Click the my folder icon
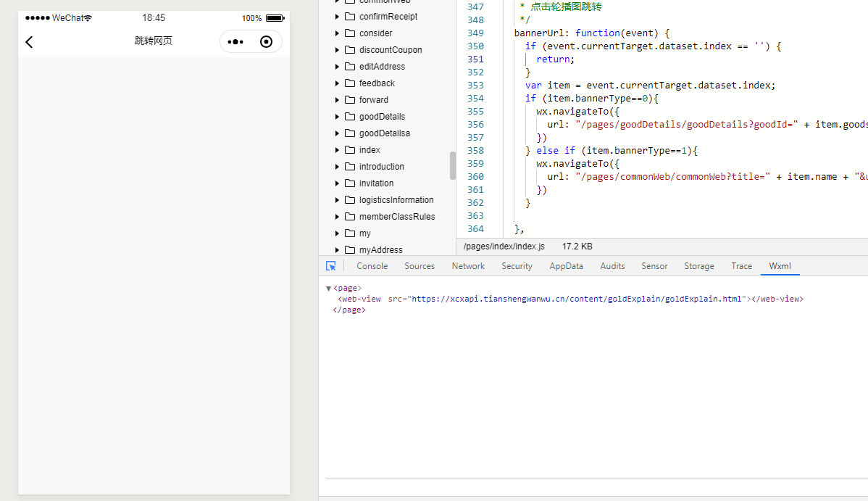The width and height of the screenshot is (868, 501). [x=350, y=233]
